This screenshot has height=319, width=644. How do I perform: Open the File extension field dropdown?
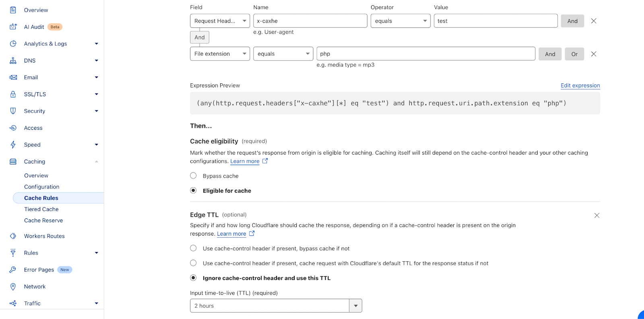[x=220, y=54]
